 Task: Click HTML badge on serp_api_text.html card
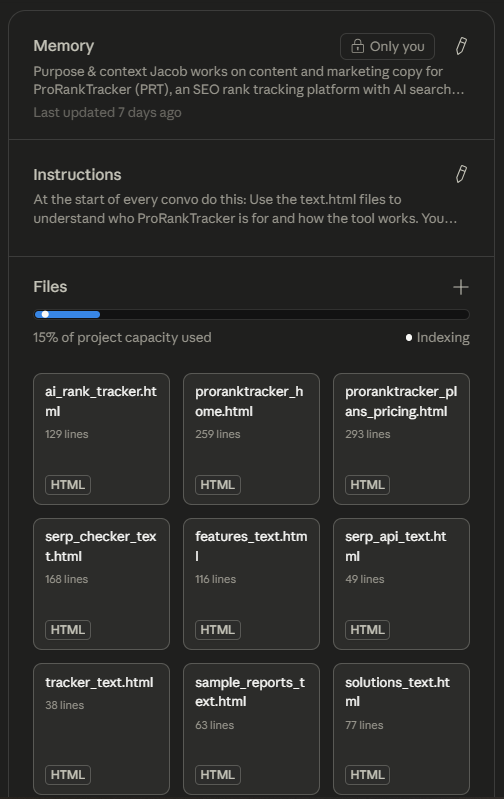(x=367, y=630)
